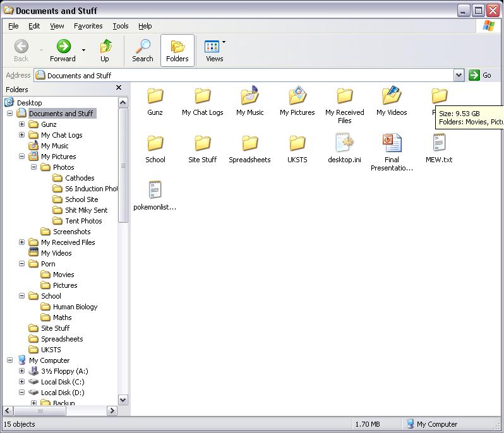This screenshot has width=504, height=433.
Task: Select the My Music folder icon
Action: [x=250, y=97]
